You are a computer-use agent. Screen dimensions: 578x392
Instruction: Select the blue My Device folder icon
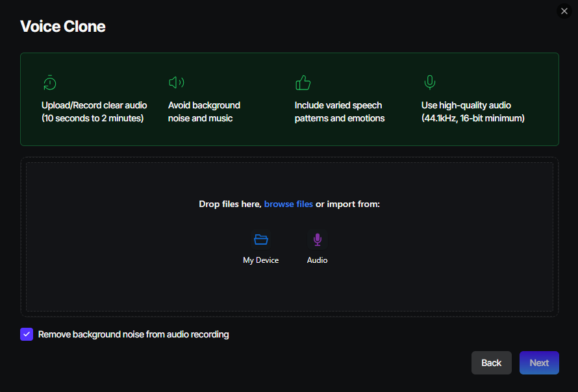[261, 239]
